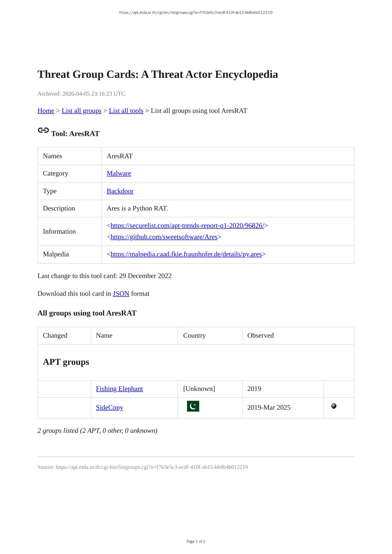The width and height of the screenshot is (392, 554).
Task: Click the Pakistan flag icon for SideCopy
Action: click(193, 406)
